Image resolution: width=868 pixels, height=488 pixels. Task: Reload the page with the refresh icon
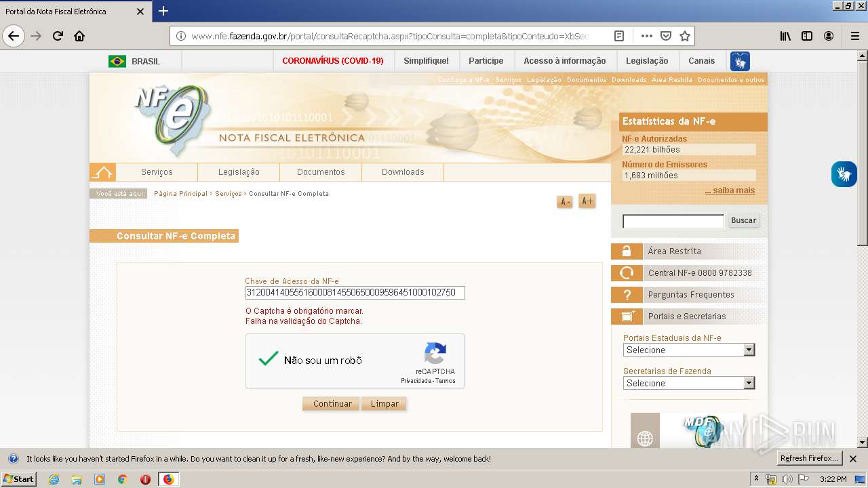58,36
